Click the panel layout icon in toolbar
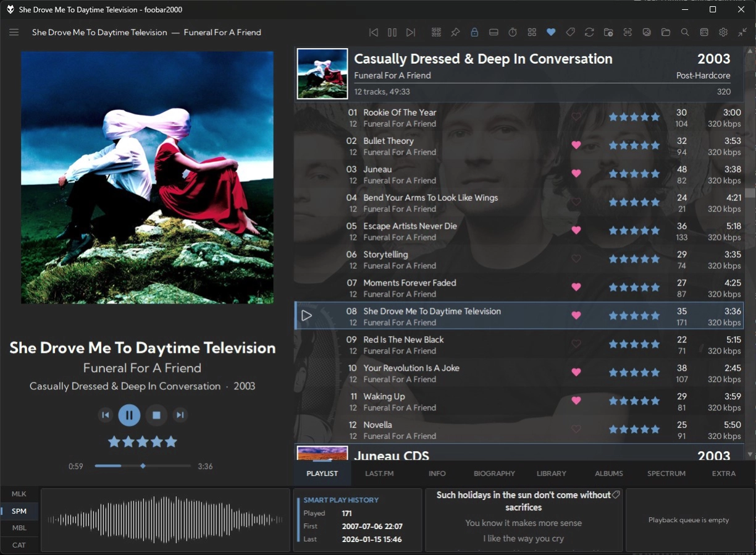 [493, 32]
